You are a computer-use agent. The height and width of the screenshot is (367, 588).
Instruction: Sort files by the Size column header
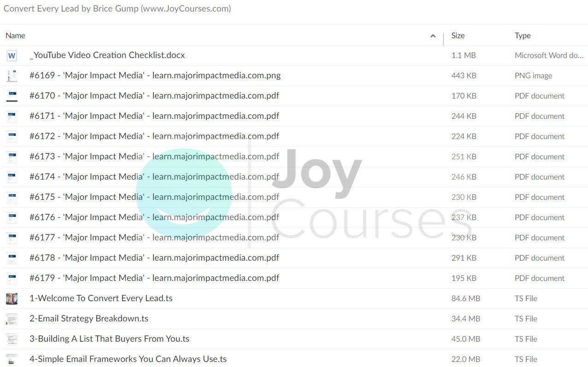[x=458, y=35]
